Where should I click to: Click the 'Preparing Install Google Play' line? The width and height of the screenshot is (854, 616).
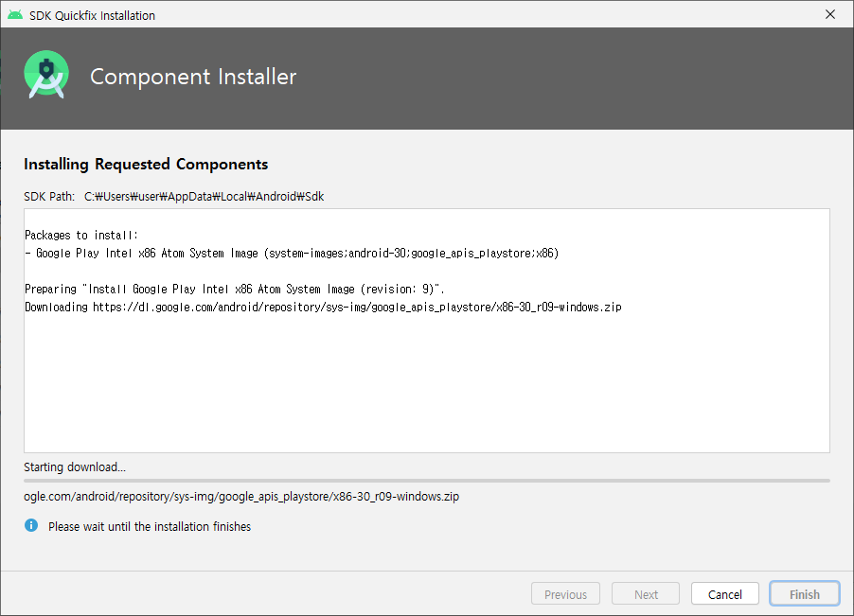(235, 289)
